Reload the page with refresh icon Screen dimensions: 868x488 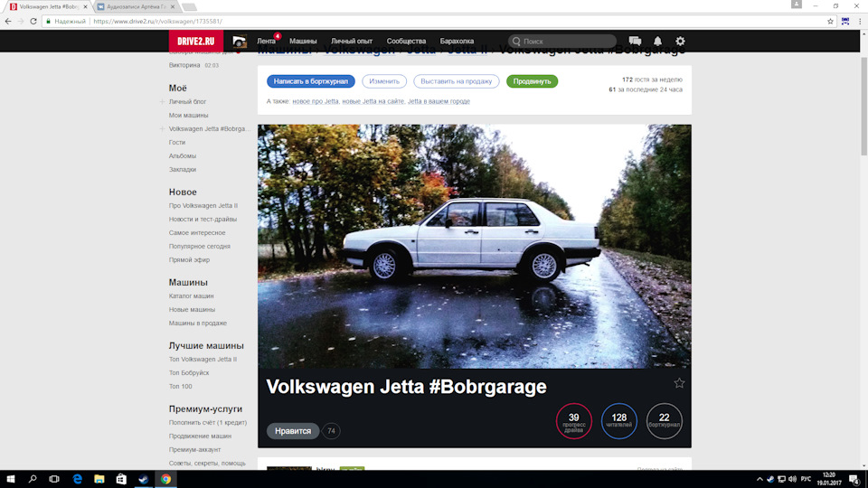click(33, 21)
